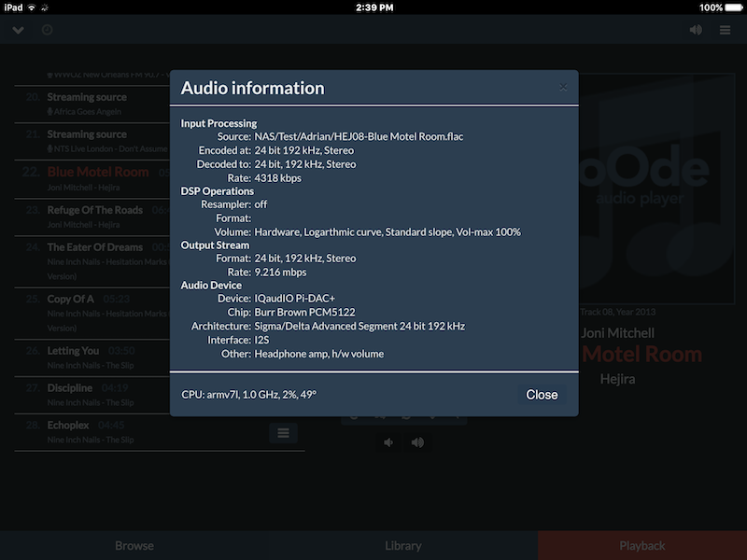
Task: Select the Blue Motel Room playlist entry
Action: tap(92, 179)
